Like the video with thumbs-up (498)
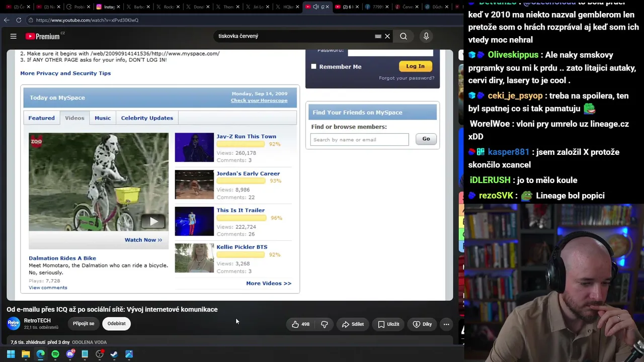 [x=301, y=324]
